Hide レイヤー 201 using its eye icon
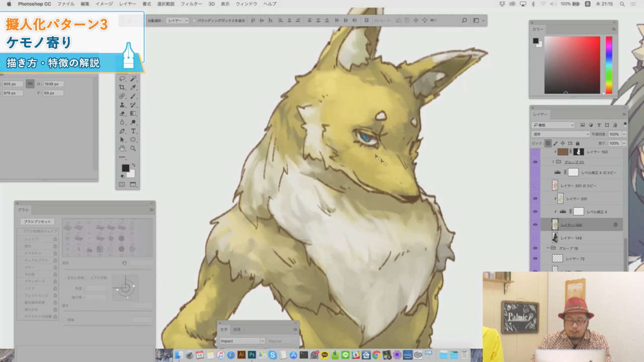Viewport: 644px width, 362px height. (535, 198)
